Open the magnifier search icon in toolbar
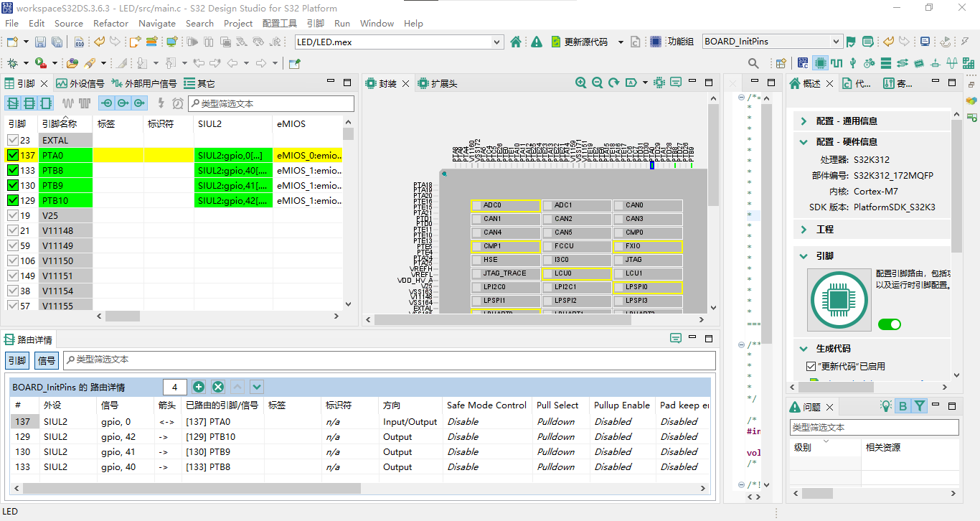980x521 pixels. click(754, 63)
